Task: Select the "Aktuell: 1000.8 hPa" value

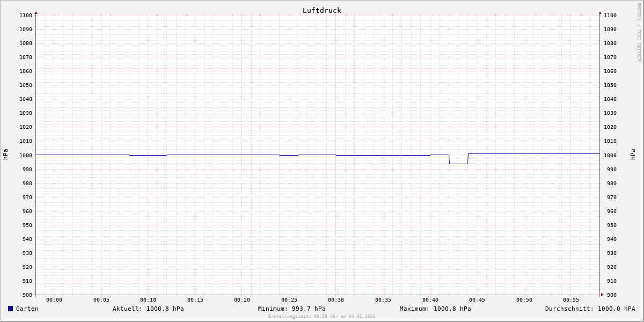Action: coord(148,309)
